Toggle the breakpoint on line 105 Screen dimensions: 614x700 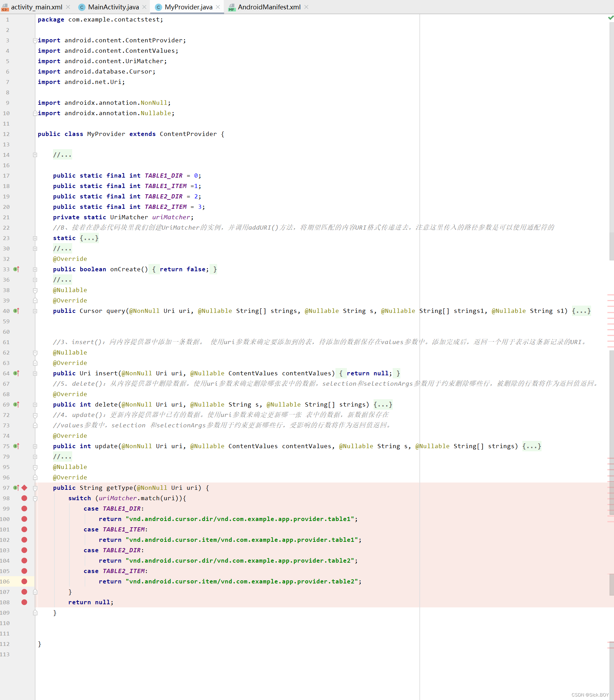pos(24,571)
